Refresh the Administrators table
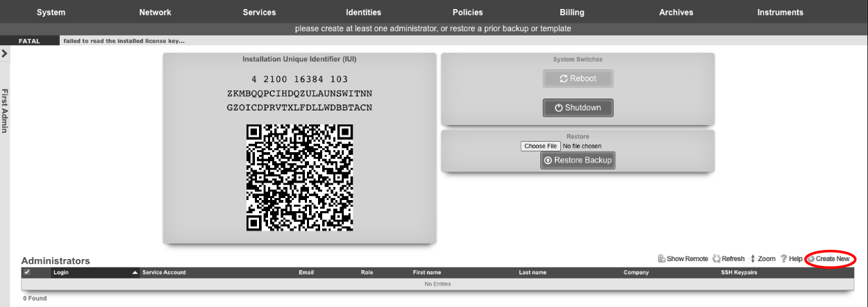This screenshot has height=307, width=868. click(x=728, y=258)
